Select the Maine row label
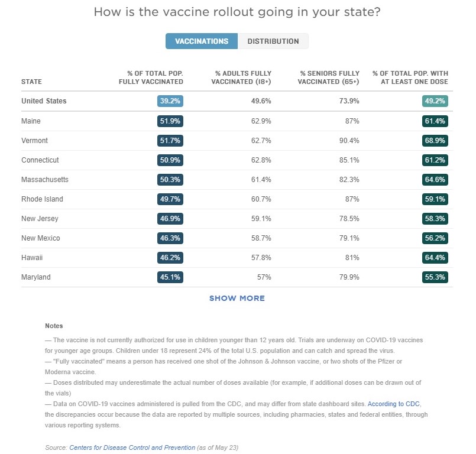Image resolution: width=476 pixels, height=454 pixels. pyautogui.click(x=31, y=121)
